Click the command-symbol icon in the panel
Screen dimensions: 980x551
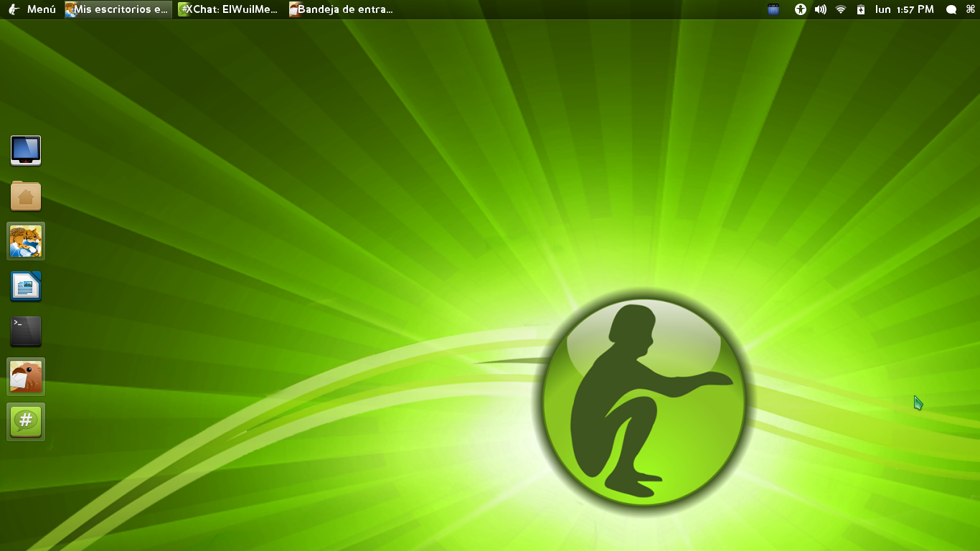(971, 9)
